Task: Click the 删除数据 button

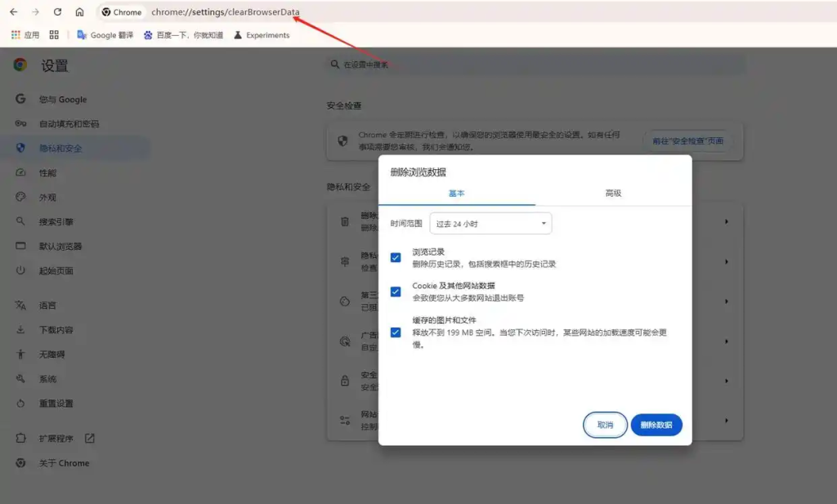Action: click(656, 425)
